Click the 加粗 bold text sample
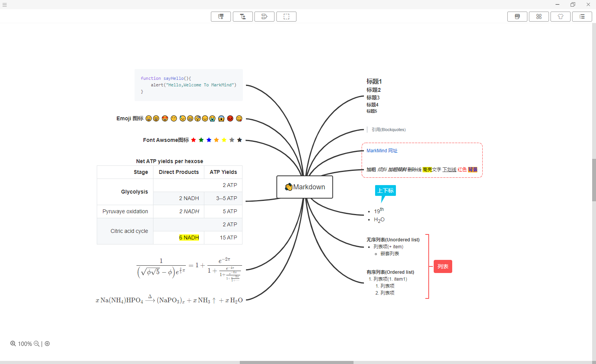 (x=371, y=170)
